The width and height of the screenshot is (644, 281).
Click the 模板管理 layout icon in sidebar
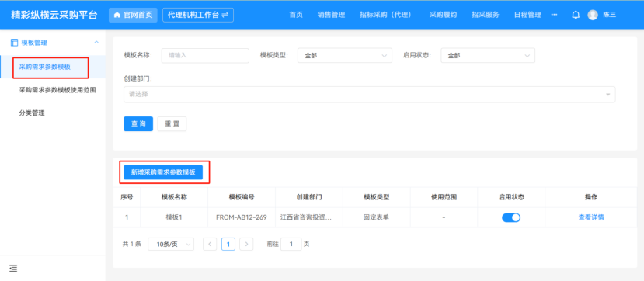[15, 42]
